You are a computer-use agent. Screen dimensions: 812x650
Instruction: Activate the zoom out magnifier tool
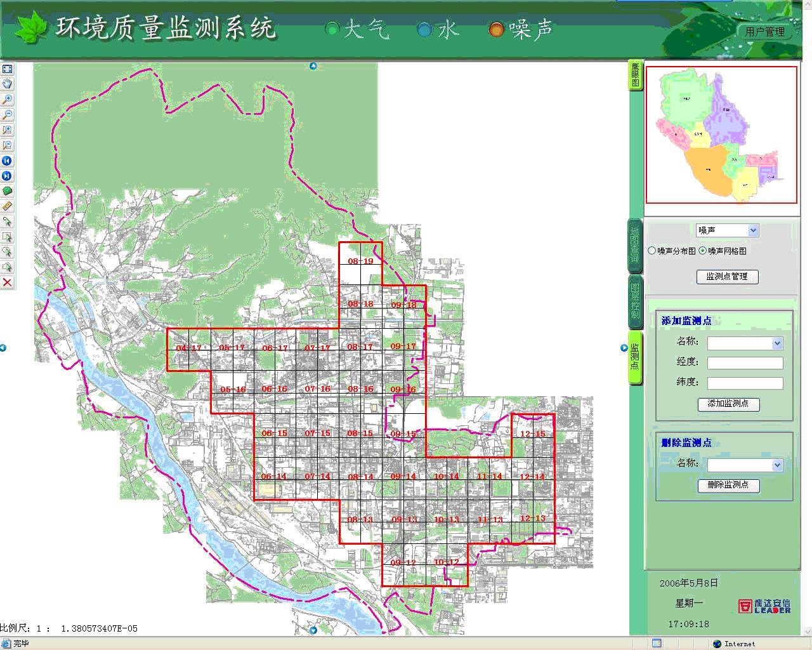point(7,115)
